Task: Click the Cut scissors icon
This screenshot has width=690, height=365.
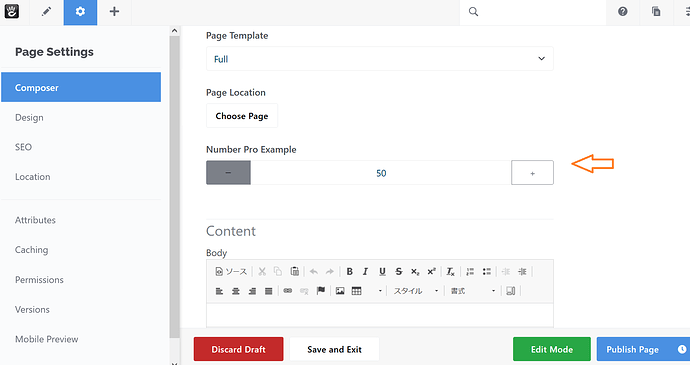Action: [x=262, y=272]
